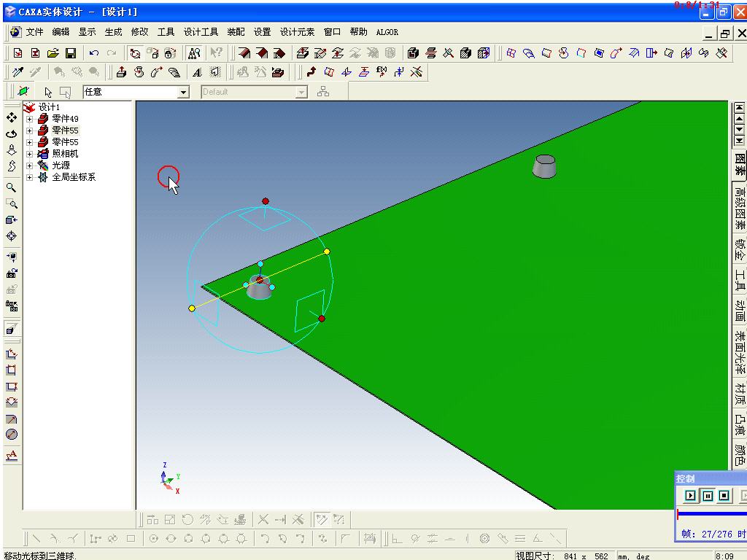Switch to the 高级图素 catalog tab

[x=740, y=208]
